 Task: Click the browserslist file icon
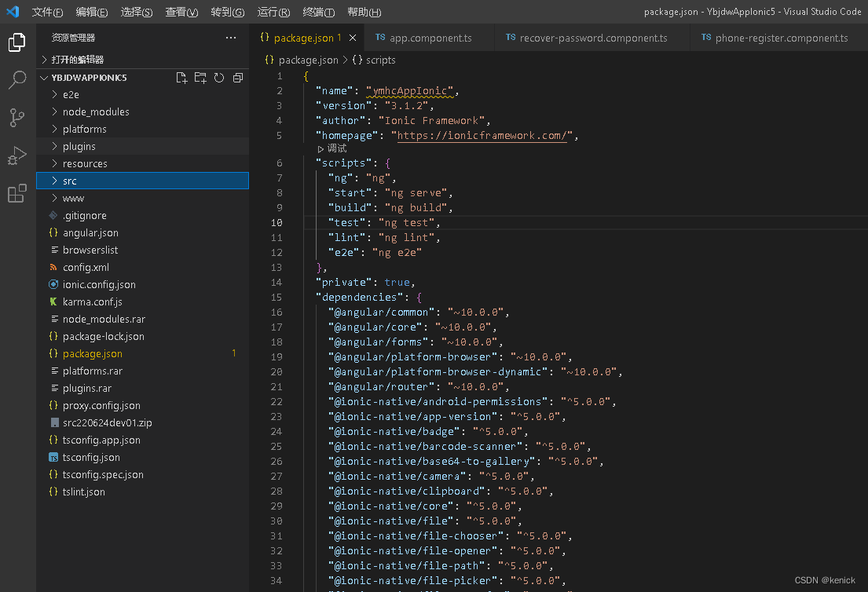click(54, 250)
